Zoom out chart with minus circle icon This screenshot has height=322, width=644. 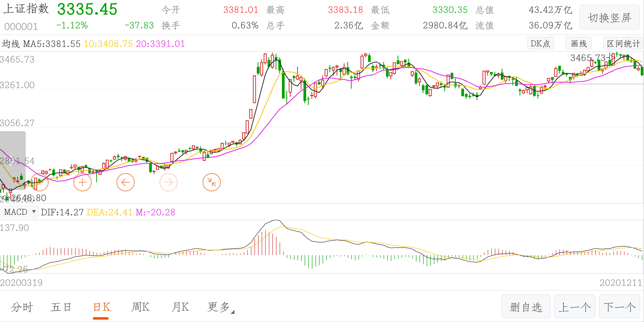click(x=39, y=182)
